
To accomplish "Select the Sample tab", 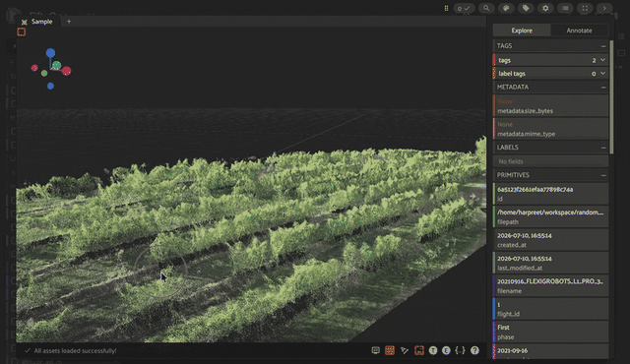I will (37, 22).
